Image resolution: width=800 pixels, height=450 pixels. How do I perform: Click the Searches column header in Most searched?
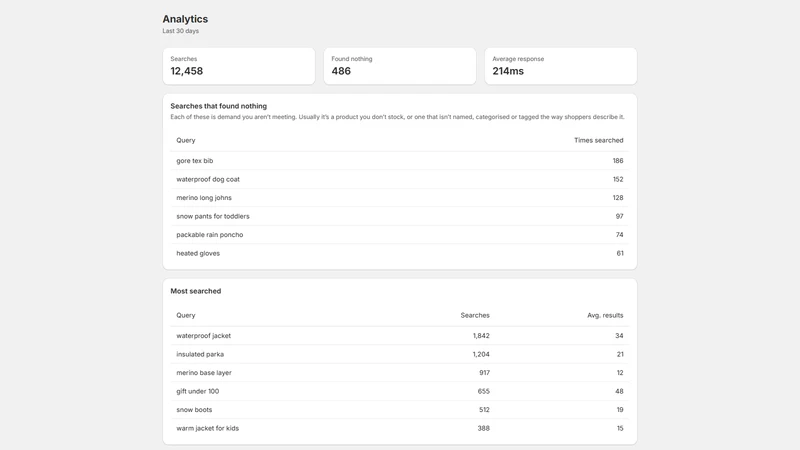coord(475,315)
